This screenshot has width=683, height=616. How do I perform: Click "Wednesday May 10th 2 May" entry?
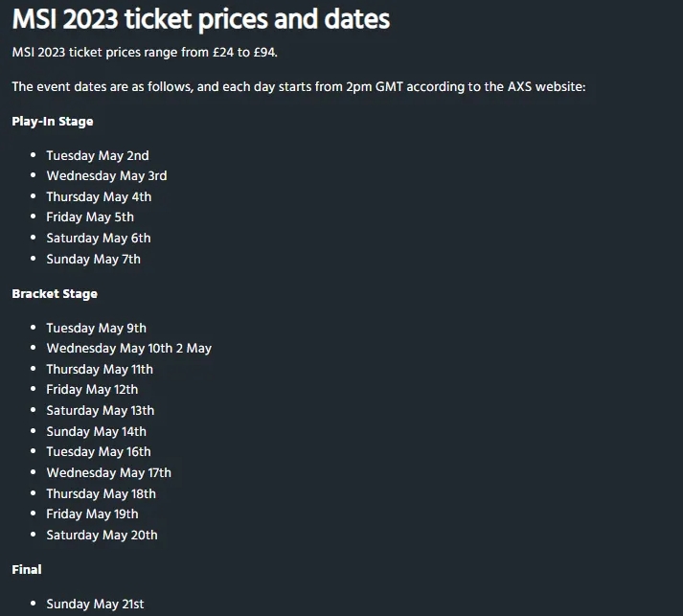tap(128, 349)
